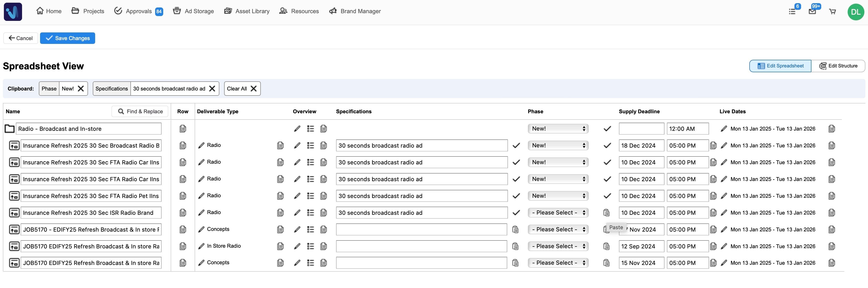Click Save Changes button
This screenshot has height=288, width=868.
(67, 38)
